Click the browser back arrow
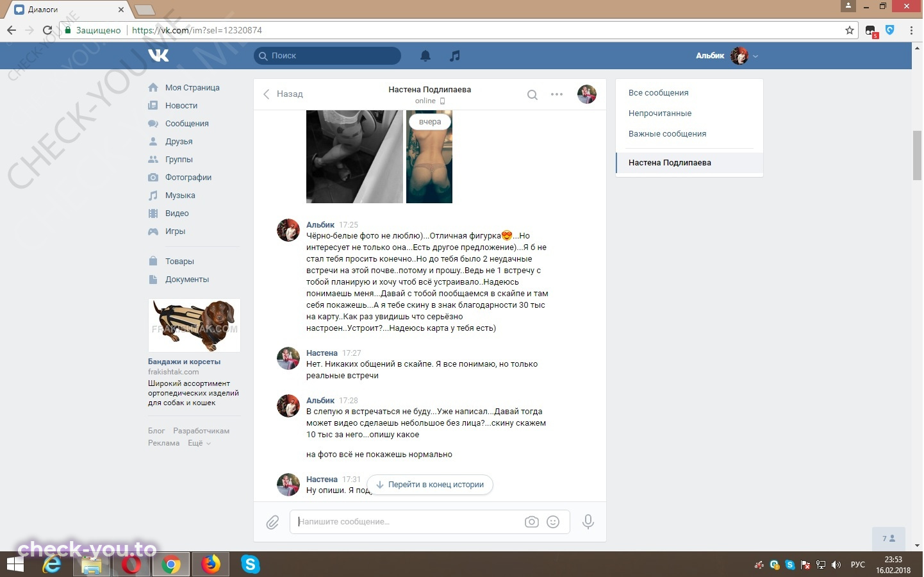This screenshot has height=577, width=924. point(12,30)
